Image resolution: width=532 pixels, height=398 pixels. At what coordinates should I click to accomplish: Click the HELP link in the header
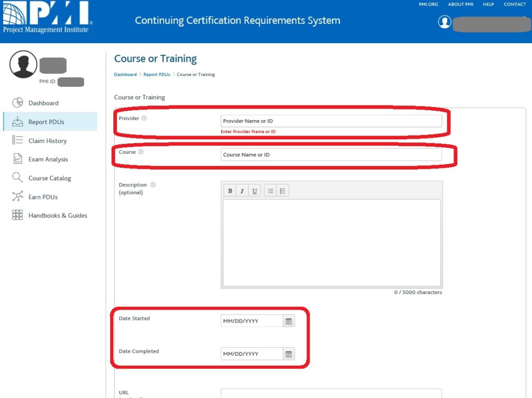coord(488,4)
